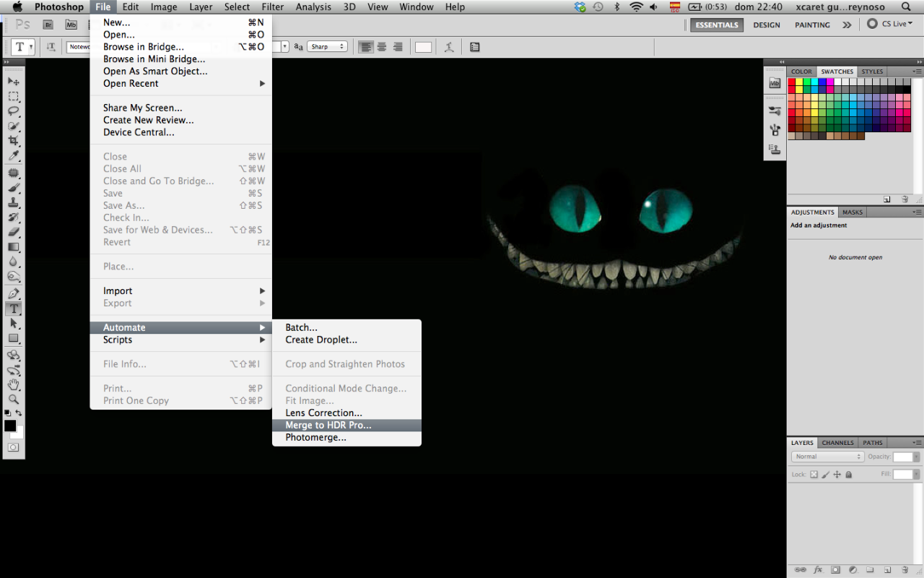
Task: Set text alignment to center
Action: (381, 47)
